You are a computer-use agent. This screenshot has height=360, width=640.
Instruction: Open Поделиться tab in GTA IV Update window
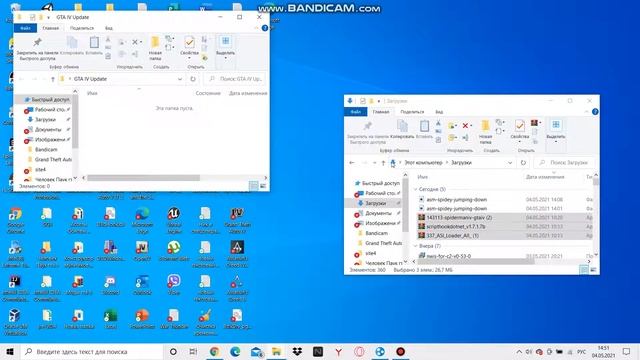point(82,28)
